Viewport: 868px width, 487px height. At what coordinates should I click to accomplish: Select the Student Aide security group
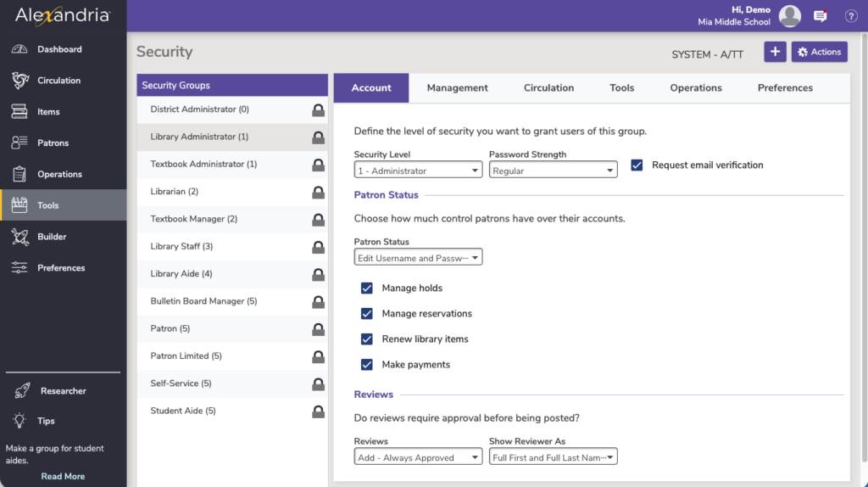(183, 411)
